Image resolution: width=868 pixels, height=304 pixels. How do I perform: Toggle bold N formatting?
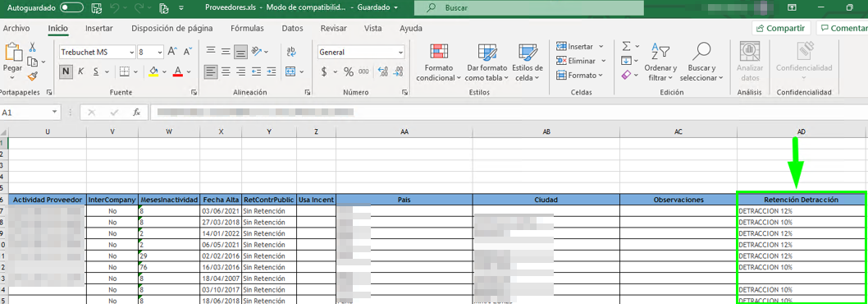click(x=66, y=71)
